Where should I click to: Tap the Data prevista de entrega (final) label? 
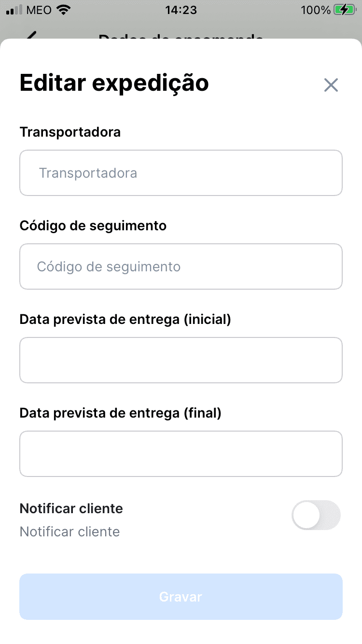[121, 413]
